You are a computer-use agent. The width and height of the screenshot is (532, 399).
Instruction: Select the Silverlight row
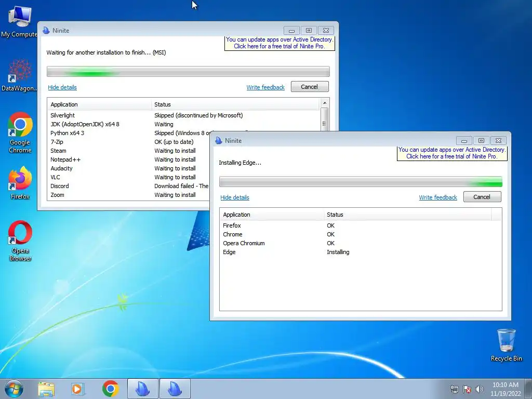pyautogui.click(x=184, y=115)
